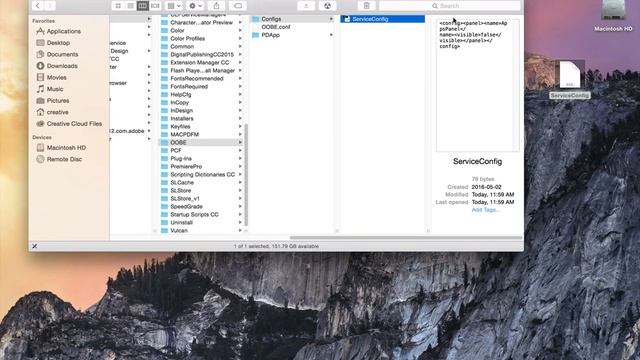Screen dimensions: 640x360
Task: Expand arrow next to Configs folder
Action: point(331,19)
